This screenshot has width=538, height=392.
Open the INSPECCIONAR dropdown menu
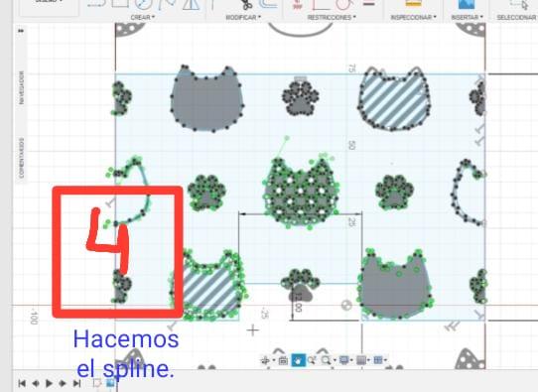[x=414, y=17]
